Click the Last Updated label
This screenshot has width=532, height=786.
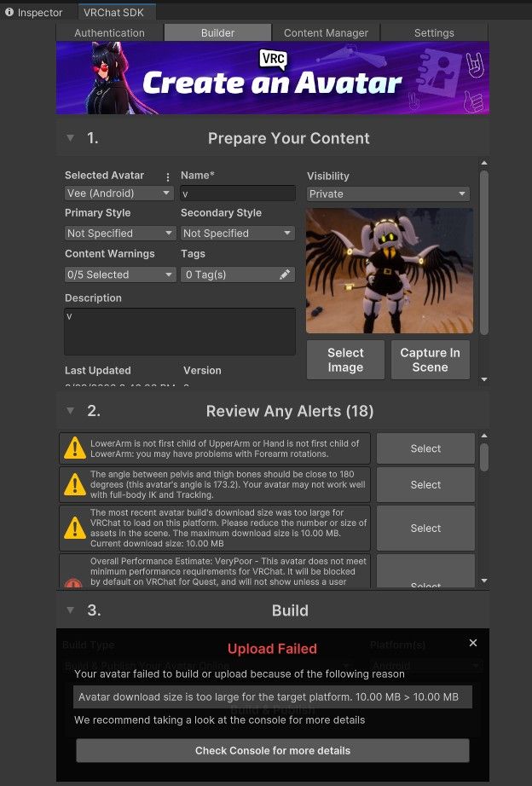[98, 371]
